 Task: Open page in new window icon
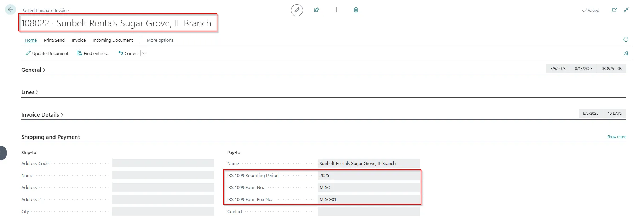[614, 10]
